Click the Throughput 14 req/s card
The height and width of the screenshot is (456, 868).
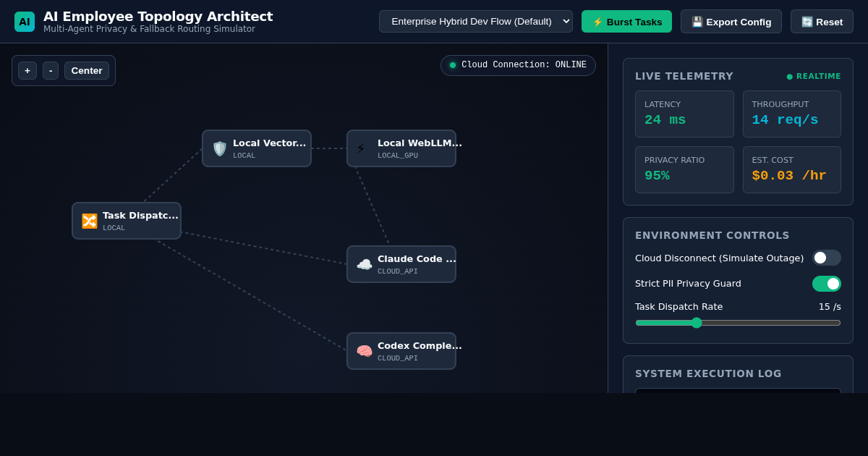click(792, 114)
